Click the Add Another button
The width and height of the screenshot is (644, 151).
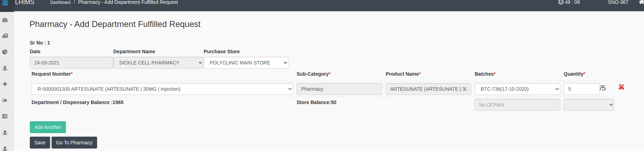tap(48, 127)
